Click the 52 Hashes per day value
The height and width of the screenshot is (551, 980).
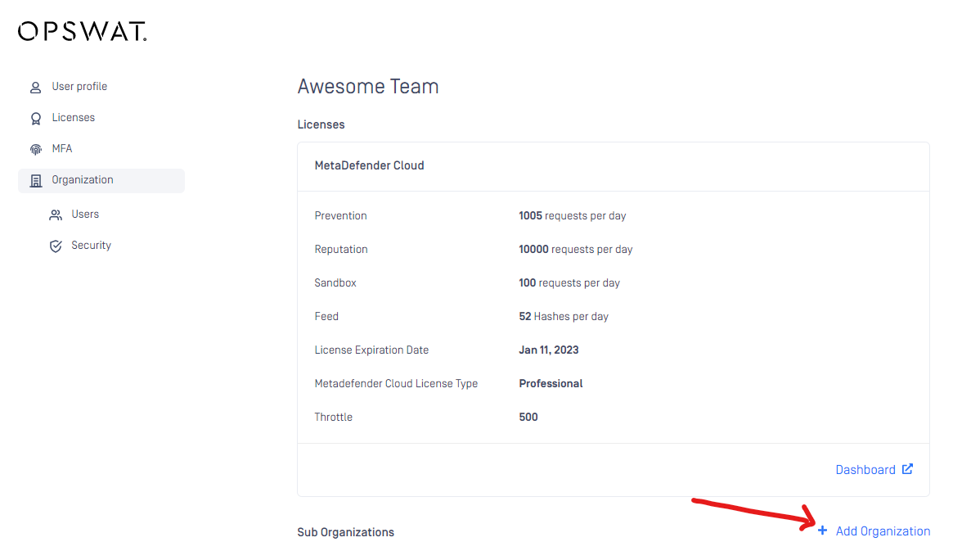[x=564, y=317]
